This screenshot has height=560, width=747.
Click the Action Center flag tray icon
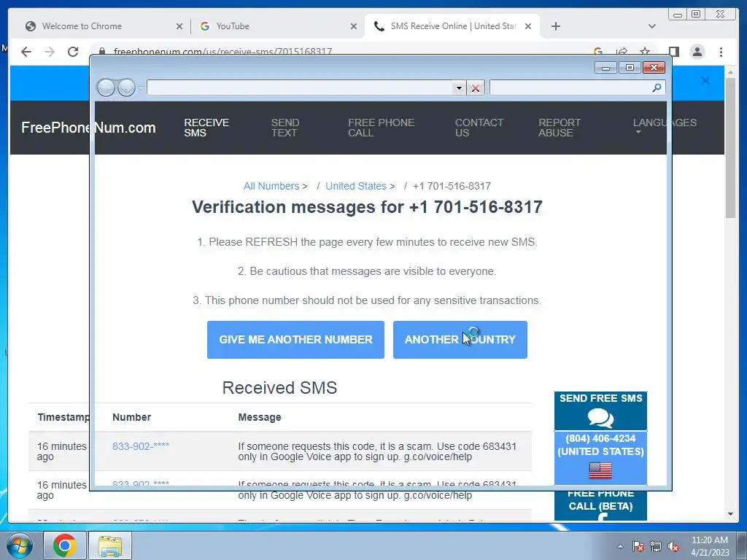tap(638, 546)
